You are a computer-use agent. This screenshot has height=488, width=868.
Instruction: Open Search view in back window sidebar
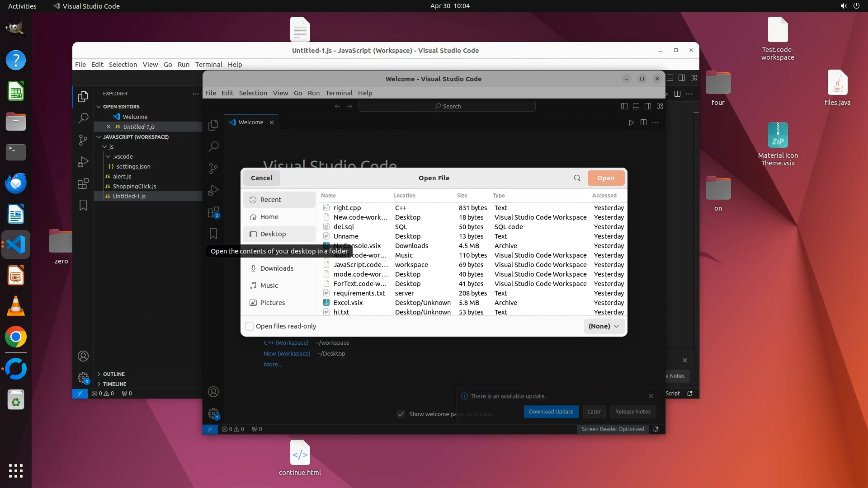tap(83, 118)
